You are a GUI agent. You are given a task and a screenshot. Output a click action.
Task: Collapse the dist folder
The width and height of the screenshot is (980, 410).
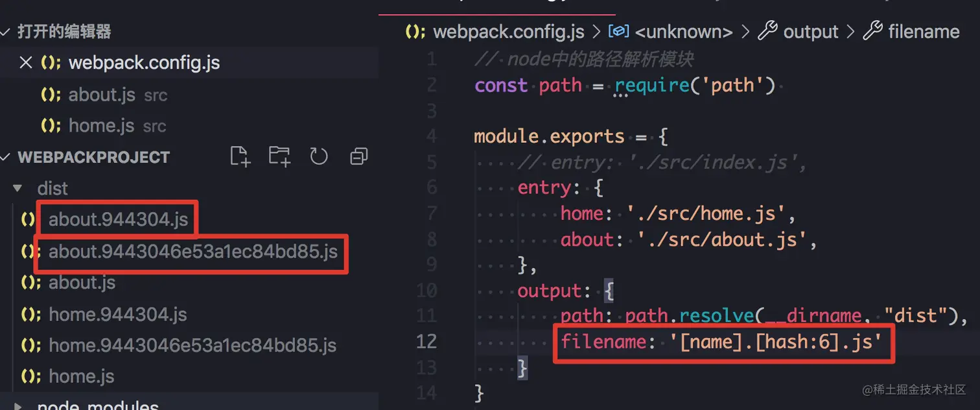coord(17,189)
